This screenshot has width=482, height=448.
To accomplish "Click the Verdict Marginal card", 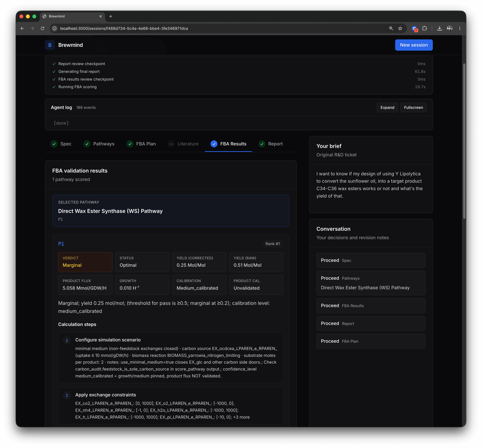I will [x=85, y=262].
